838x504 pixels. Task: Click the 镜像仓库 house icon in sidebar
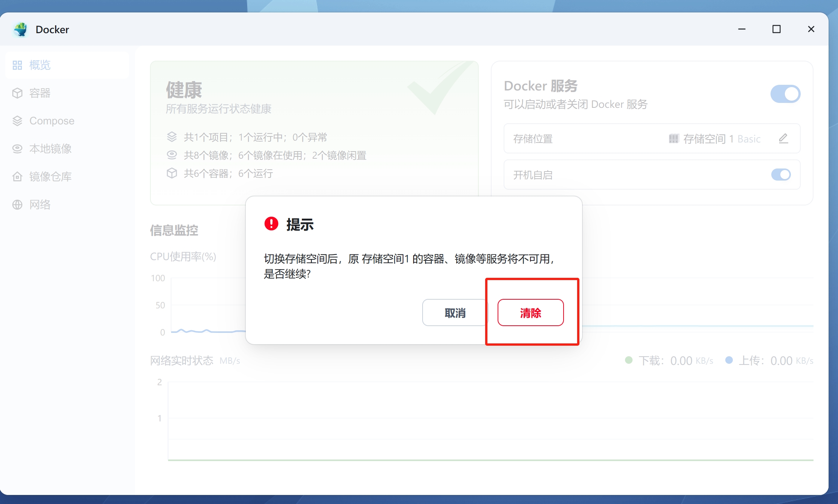pyautogui.click(x=17, y=176)
